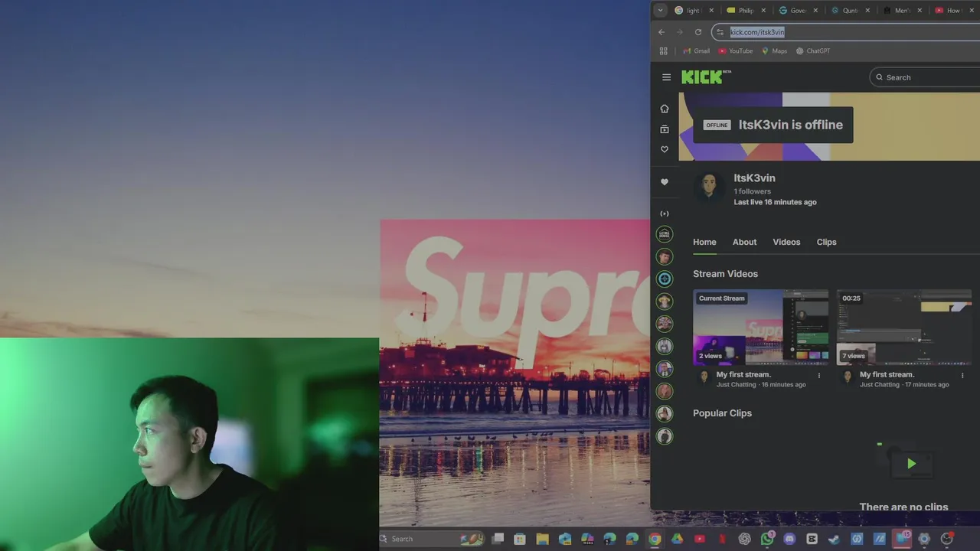
Task: Click the live broadcast icon in sidebar
Action: pyautogui.click(x=665, y=214)
